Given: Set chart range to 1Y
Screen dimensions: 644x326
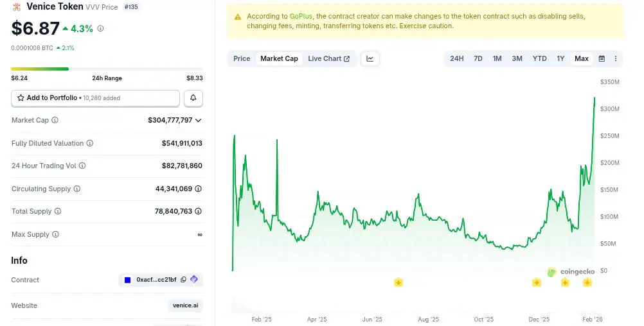Looking at the screenshot, I should coord(560,58).
